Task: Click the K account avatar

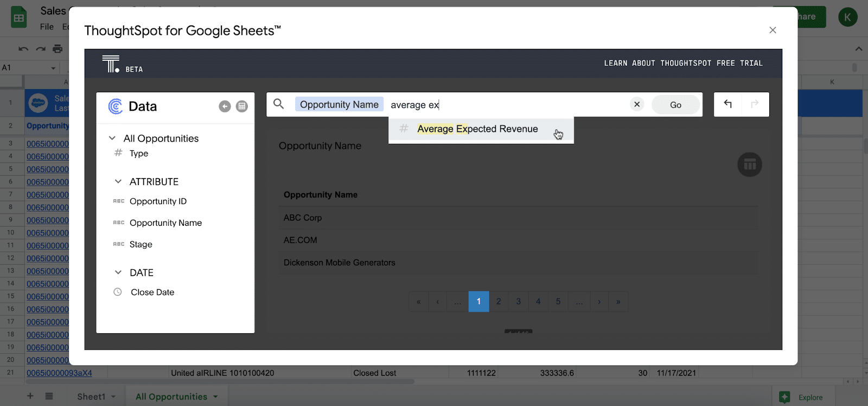Action: coord(847,17)
